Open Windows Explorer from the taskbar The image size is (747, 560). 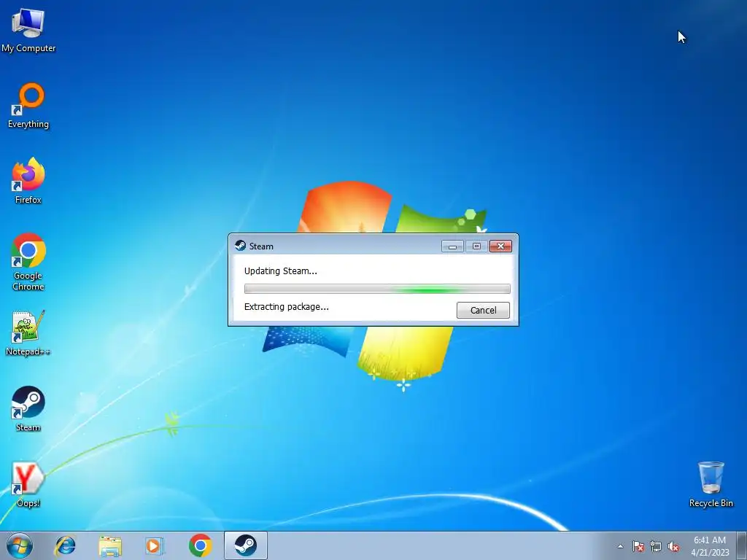click(x=110, y=545)
